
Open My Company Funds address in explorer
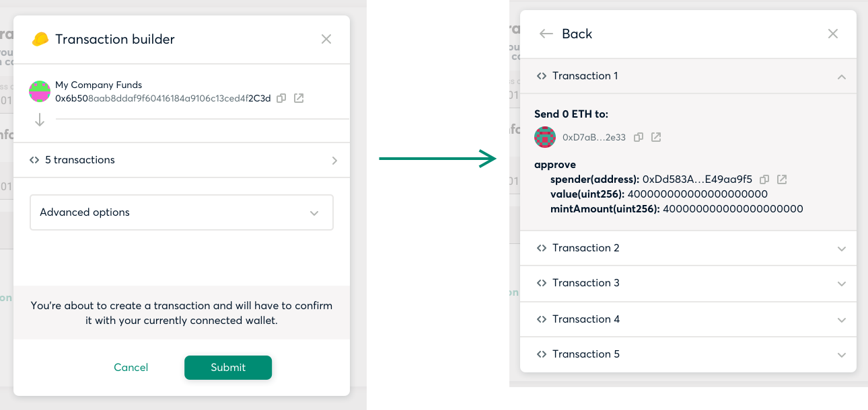[x=299, y=98]
